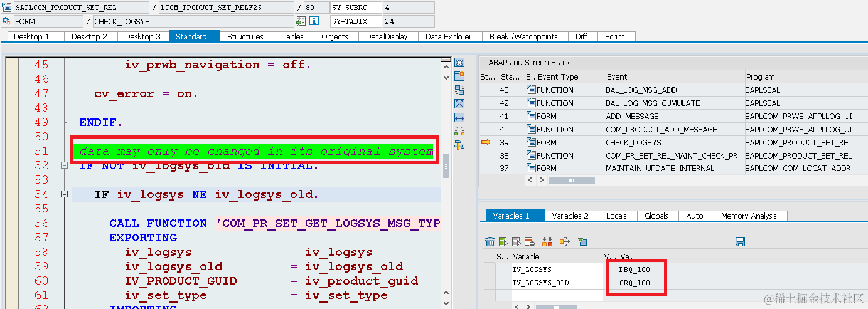This screenshot has width=868, height=309.
Task: Click the Event column header
Action: click(x=673, y=76)
